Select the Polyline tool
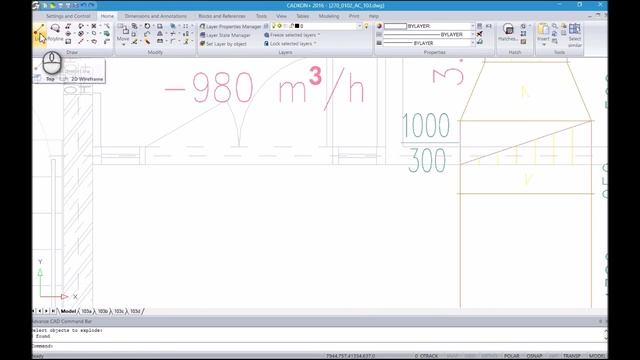 55,33
